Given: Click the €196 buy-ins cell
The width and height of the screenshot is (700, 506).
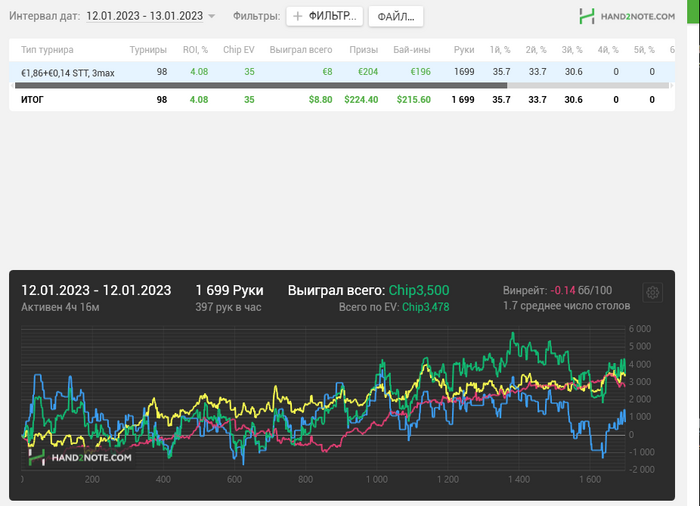Looking at the screenshot, I should [421, 71].
